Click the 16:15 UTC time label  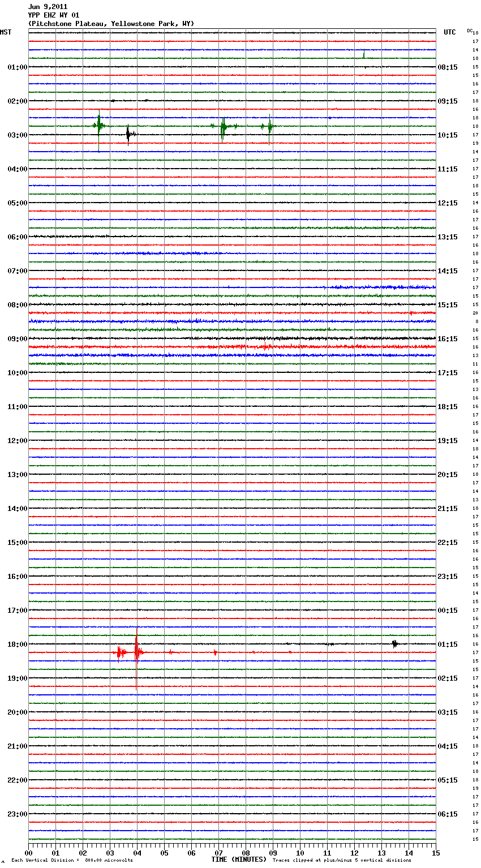pyautogui.click(x=448, y=339)
